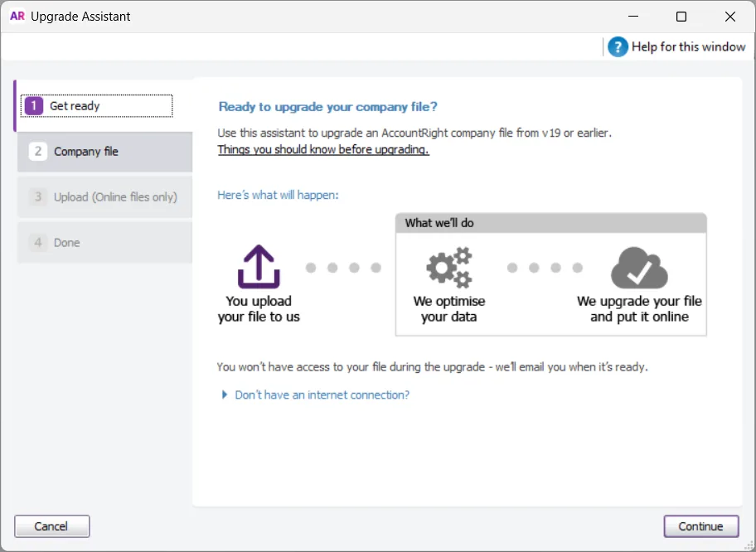Click the What we'll do header
Image resolution: width=756 pixels, height=552 pixels.
pyautogui.click(x=550, y=223)
